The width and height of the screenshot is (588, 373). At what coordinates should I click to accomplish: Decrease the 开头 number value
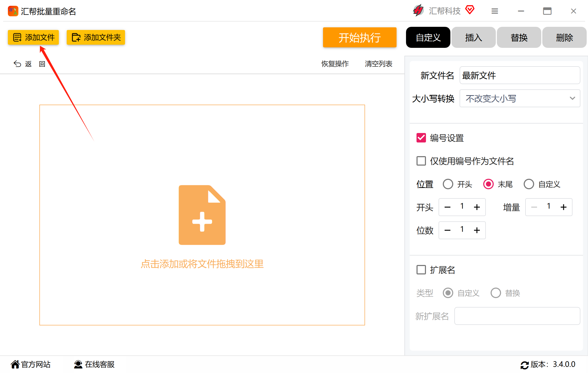pos(447,207)
